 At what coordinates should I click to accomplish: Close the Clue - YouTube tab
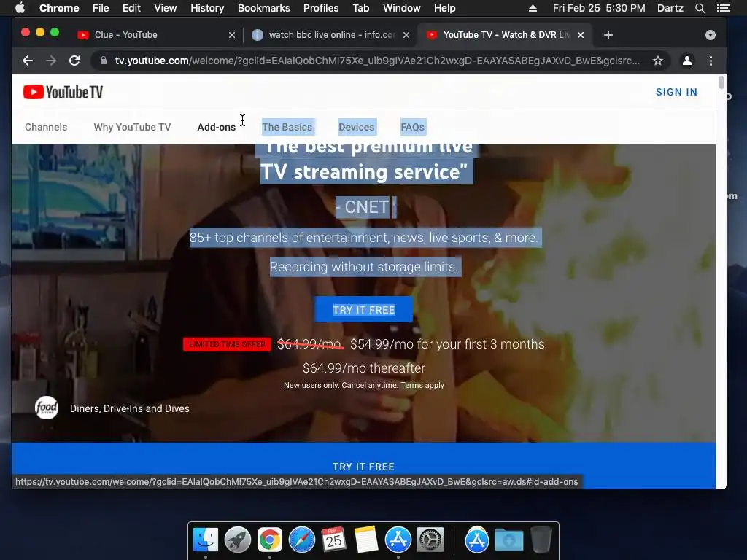(x=231, y=35)
